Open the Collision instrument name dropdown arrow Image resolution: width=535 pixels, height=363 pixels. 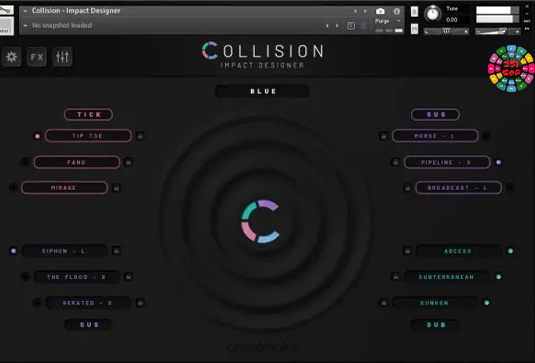click(x=25, y=11)
